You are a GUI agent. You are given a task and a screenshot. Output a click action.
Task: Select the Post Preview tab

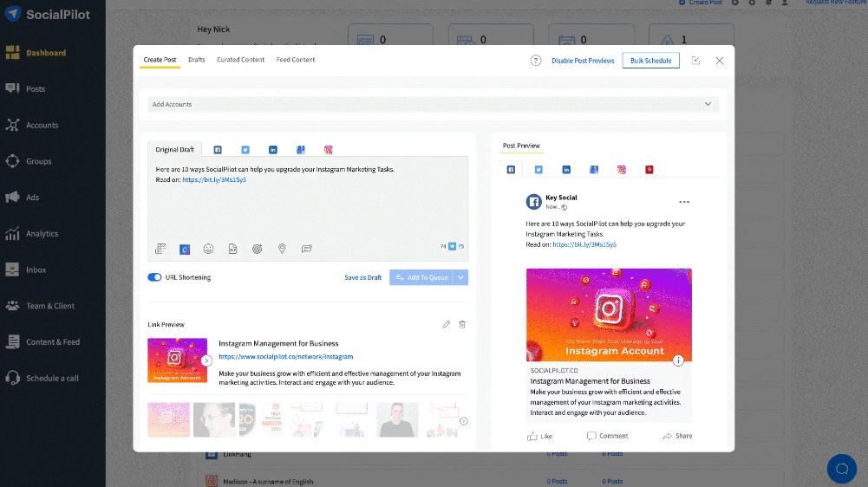point(521,146)
